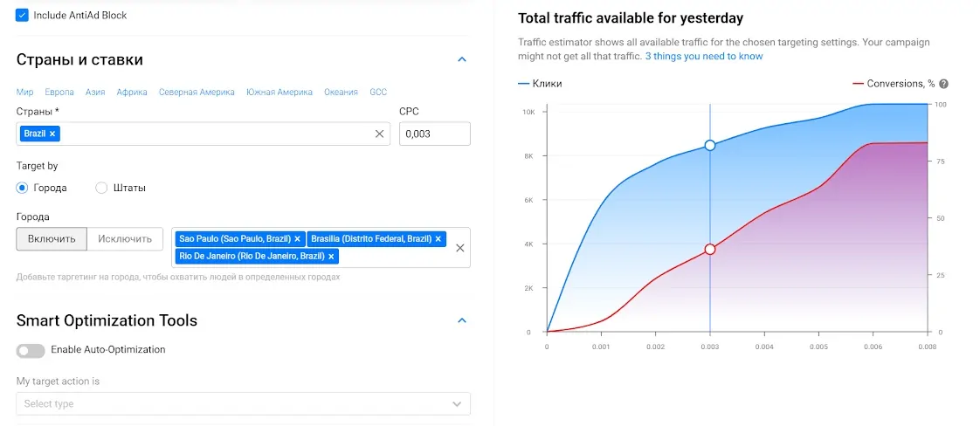Remove Sao Paulo city tag
Screen dimensions: 980x426
[x=297, y=238]
